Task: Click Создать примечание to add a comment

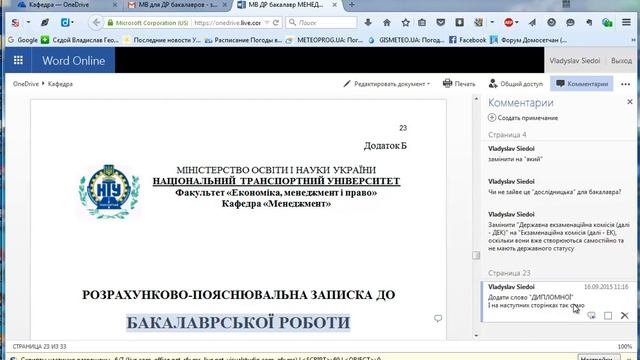Action: [x=523, y=118]
